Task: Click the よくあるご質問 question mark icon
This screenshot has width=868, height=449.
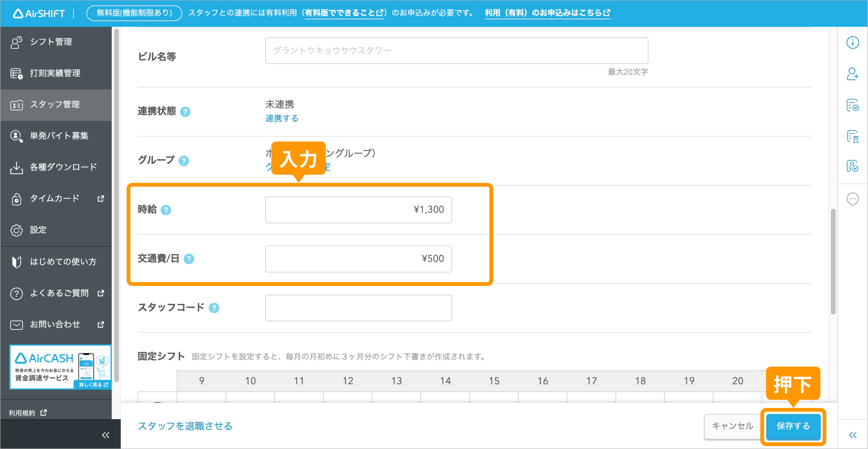Action: click(16, 294)
